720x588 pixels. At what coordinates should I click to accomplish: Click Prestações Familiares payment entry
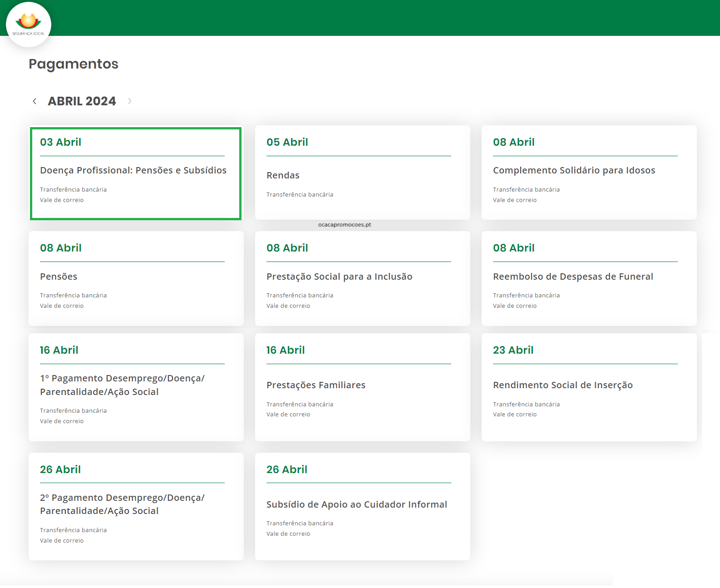coord(316,385)
